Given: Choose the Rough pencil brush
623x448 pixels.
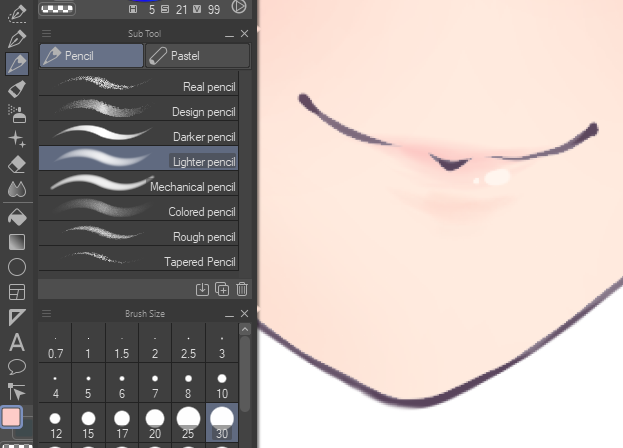Looking at the screenshot, I should (x=138, y=234).
